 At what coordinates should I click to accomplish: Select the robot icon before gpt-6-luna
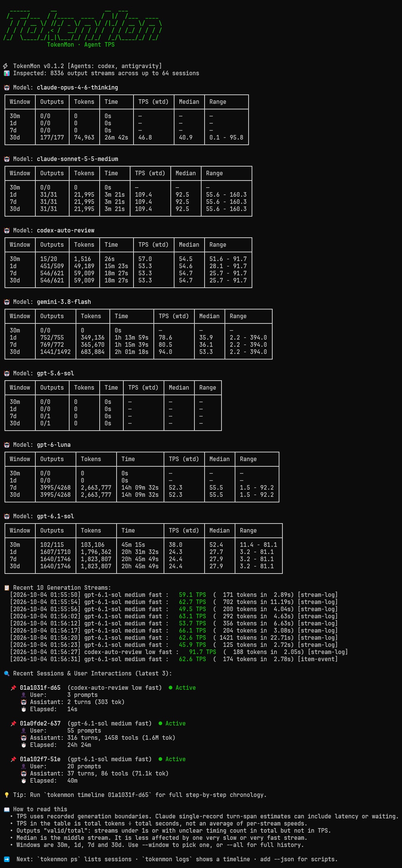click(x=6, y=445)
